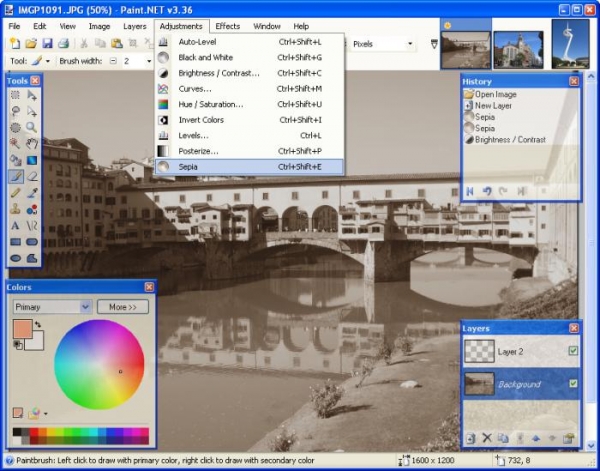Screen dimensions: 600x471
Task: Select the Zoom magnifier tool
Action: coord(32,127)
